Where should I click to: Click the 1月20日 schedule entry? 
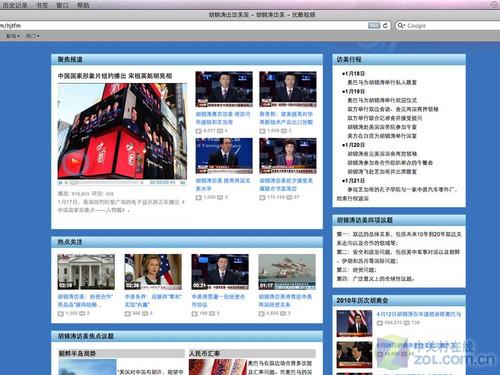click(x=353, y=145)
